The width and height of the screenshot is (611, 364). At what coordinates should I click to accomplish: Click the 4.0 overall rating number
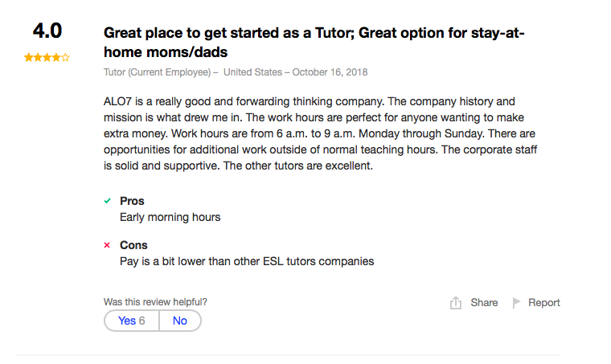[x=47, y=32]
